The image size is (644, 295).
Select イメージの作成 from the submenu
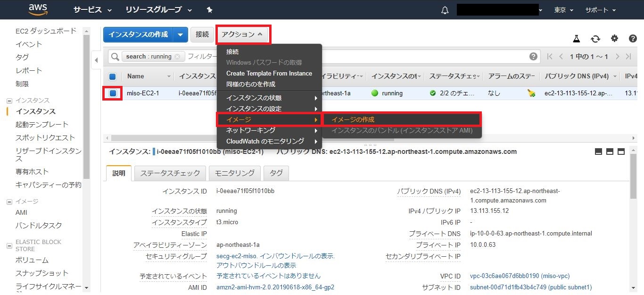coord(353,120)
